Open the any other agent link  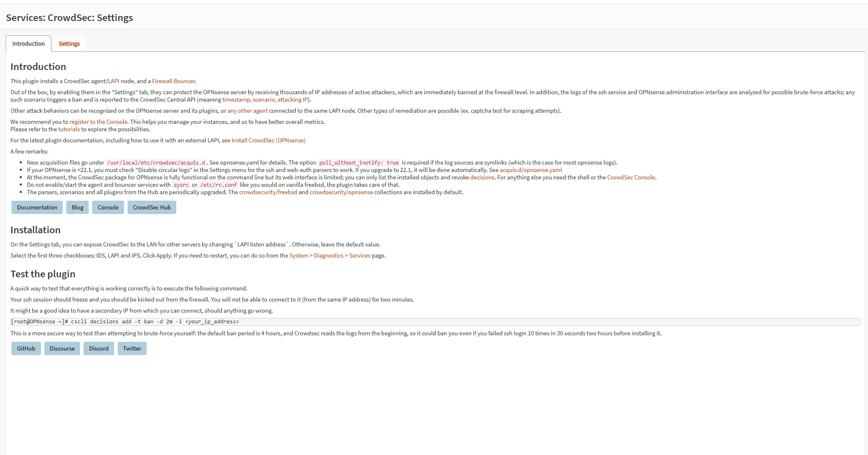[247, 111]
